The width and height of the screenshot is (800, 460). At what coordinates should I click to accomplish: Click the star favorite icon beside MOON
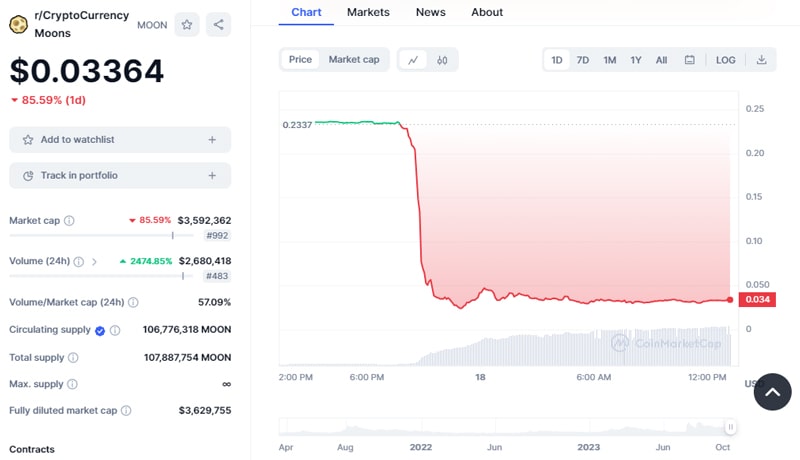[x=187, y=24]
